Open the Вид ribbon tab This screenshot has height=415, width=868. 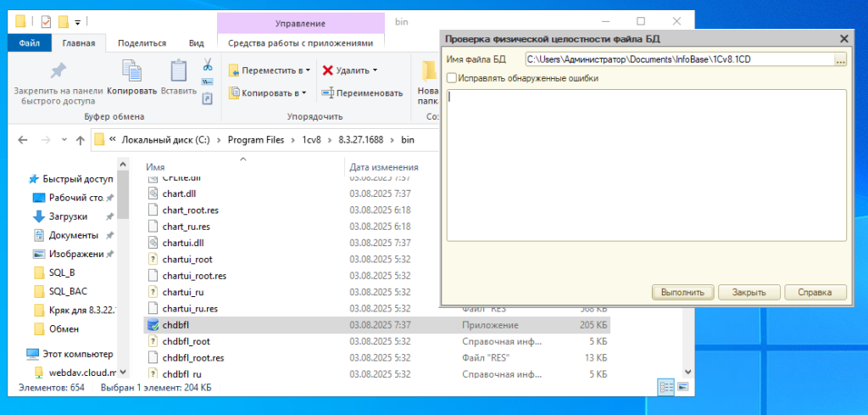click(197, 42)
